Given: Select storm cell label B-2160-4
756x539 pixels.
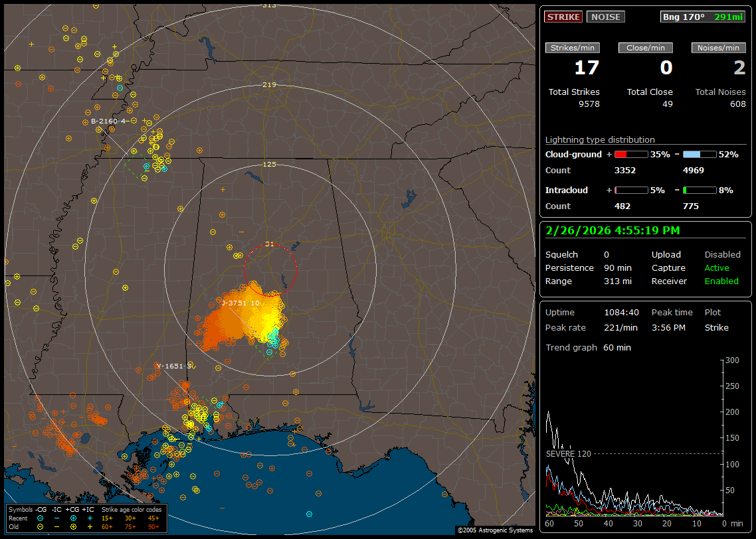Looking at the screenshot, I should pos(108,121).
